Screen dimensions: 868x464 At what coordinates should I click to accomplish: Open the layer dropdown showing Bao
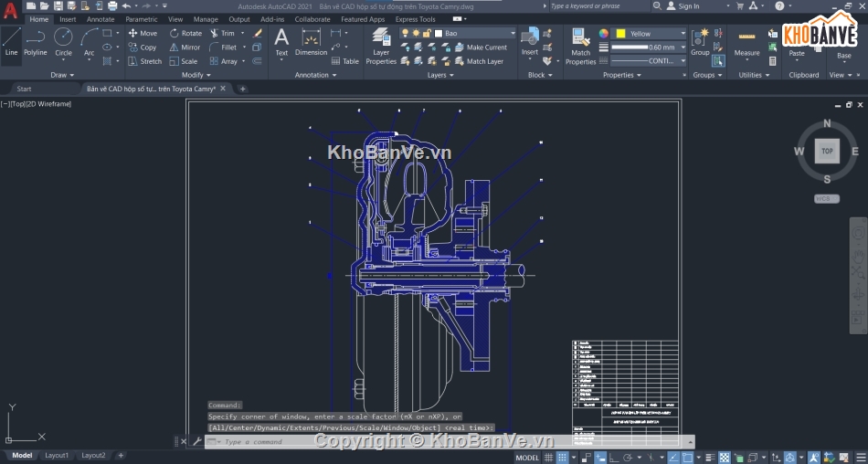(x=457, y=33)
